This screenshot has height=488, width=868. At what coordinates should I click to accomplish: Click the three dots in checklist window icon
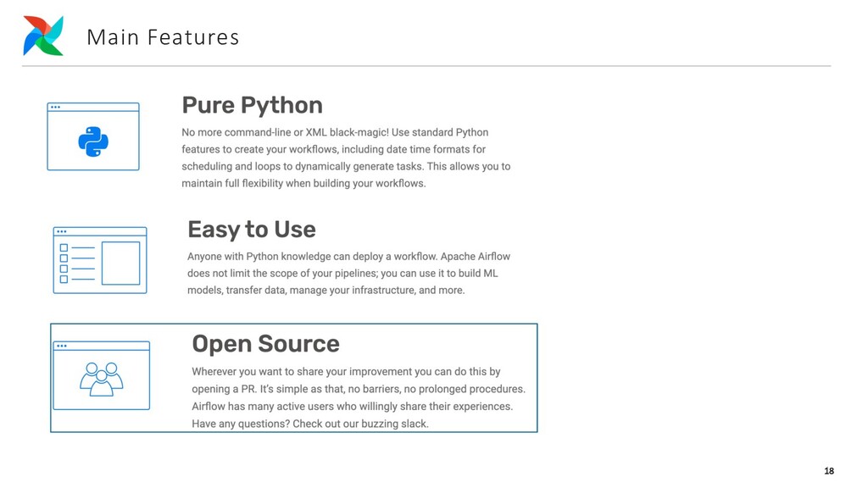point(61,231)
